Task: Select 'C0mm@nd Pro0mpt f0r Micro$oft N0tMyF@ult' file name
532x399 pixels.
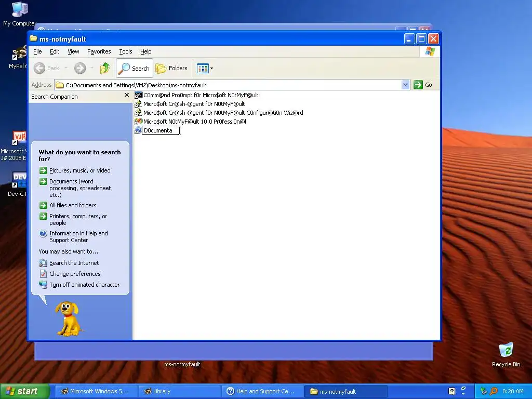Action: tap(201, 95)
